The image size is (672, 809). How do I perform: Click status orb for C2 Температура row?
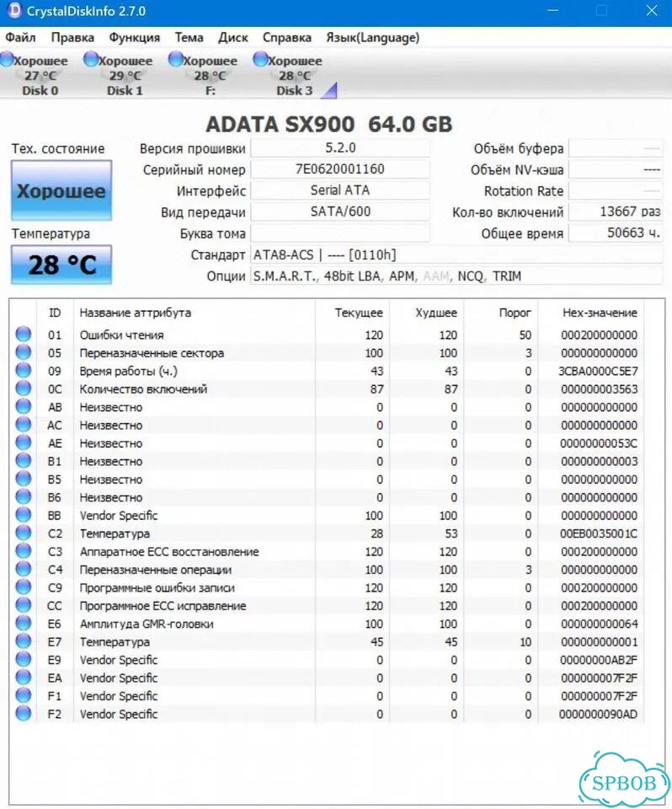[x=24, y=533]
